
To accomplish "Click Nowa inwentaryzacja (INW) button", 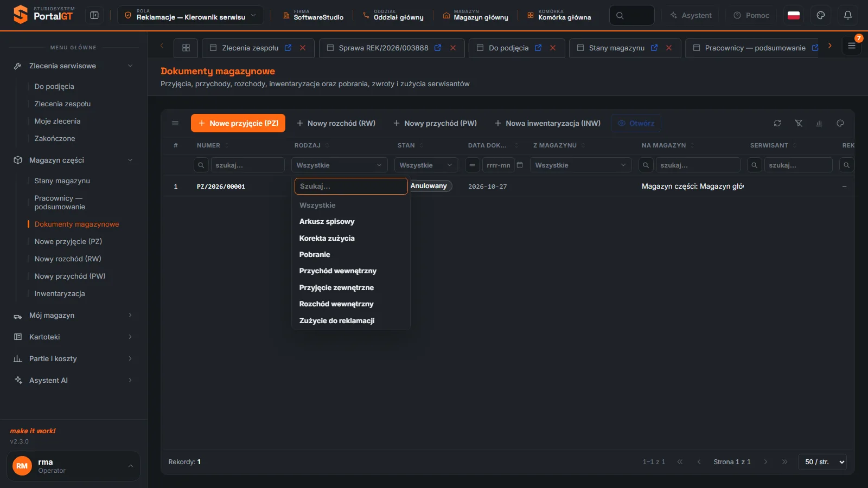I will tap(547, 123).
